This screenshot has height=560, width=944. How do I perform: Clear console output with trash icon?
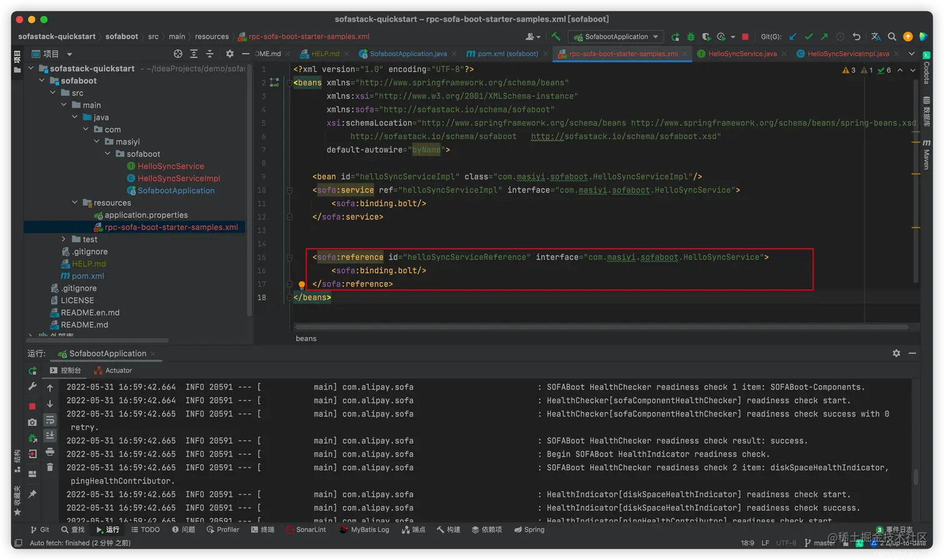tap(50, 467)
